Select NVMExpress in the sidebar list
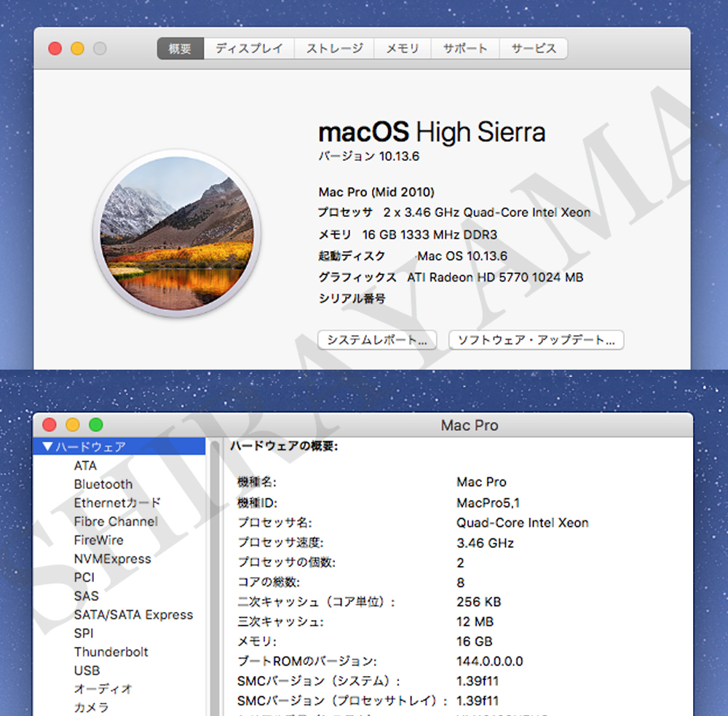The width and height of the screenshot is (728, 716). (x=112, y=559)
